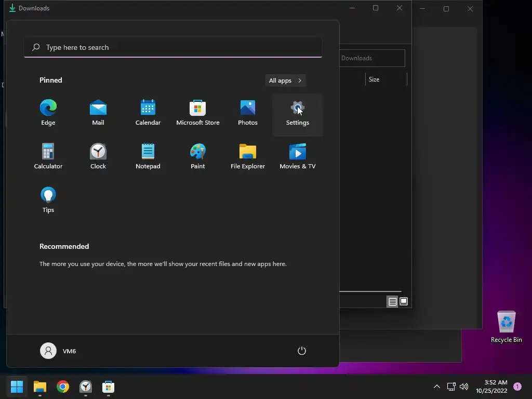Open Microsoft Store from the taskbar

pos(108,387)
